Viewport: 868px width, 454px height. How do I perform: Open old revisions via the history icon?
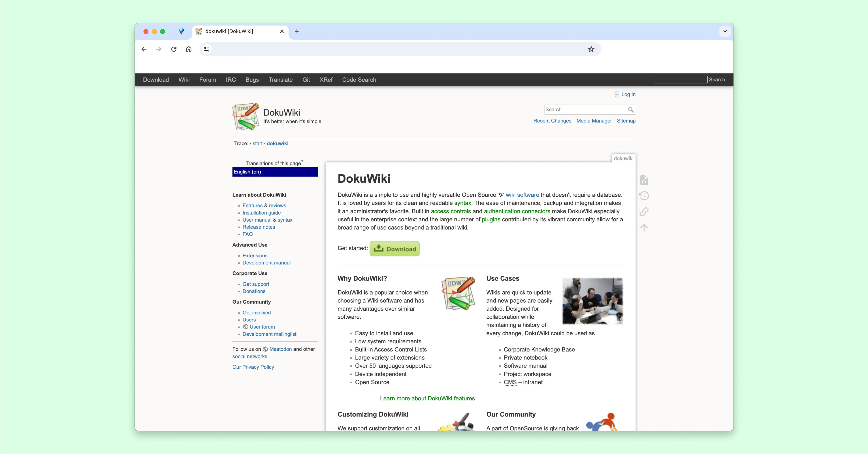click(x=644, y=196)
